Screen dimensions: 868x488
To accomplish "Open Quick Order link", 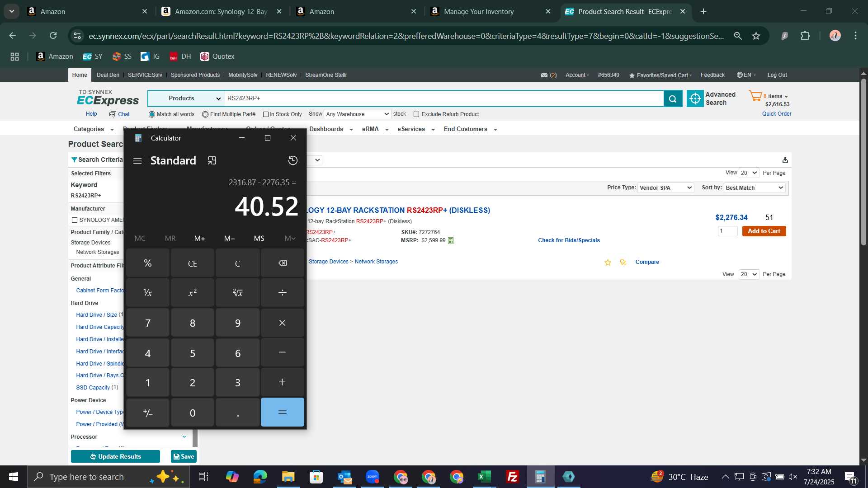I will (776, 114).
